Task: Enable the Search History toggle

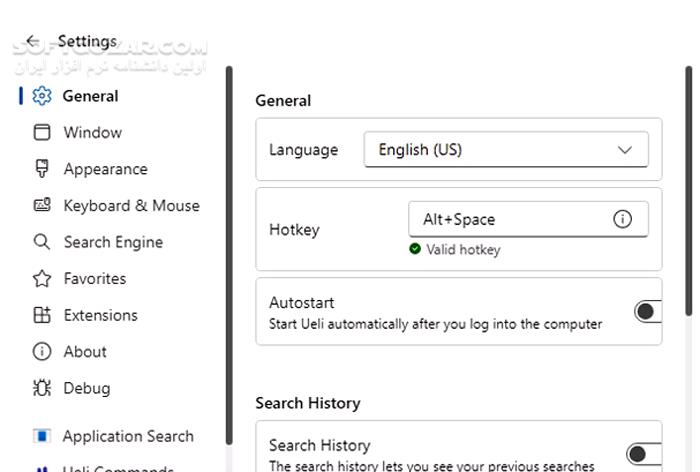Action: [x=644, y=454]
